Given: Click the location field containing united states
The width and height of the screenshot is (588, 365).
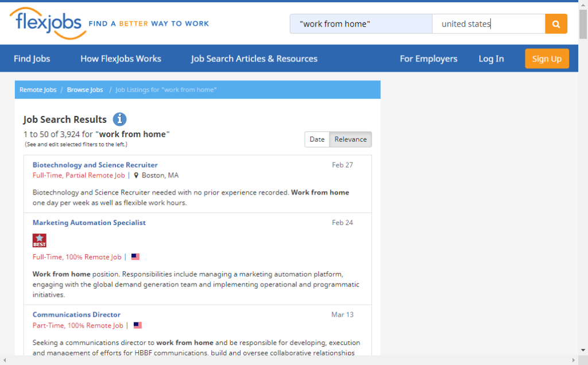Looking at the screenshot, I should pos(488,24).
